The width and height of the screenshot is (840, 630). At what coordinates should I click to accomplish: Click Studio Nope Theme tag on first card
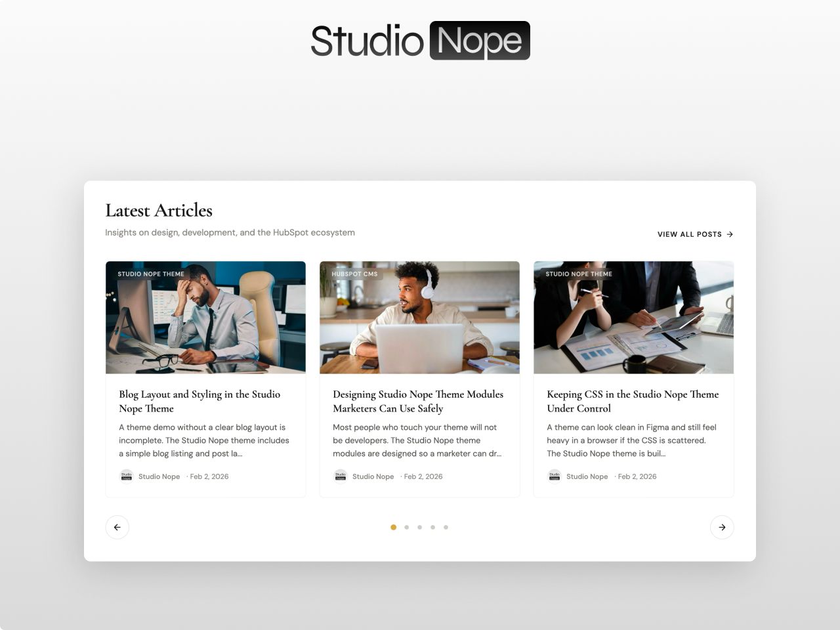coord(151,274)
